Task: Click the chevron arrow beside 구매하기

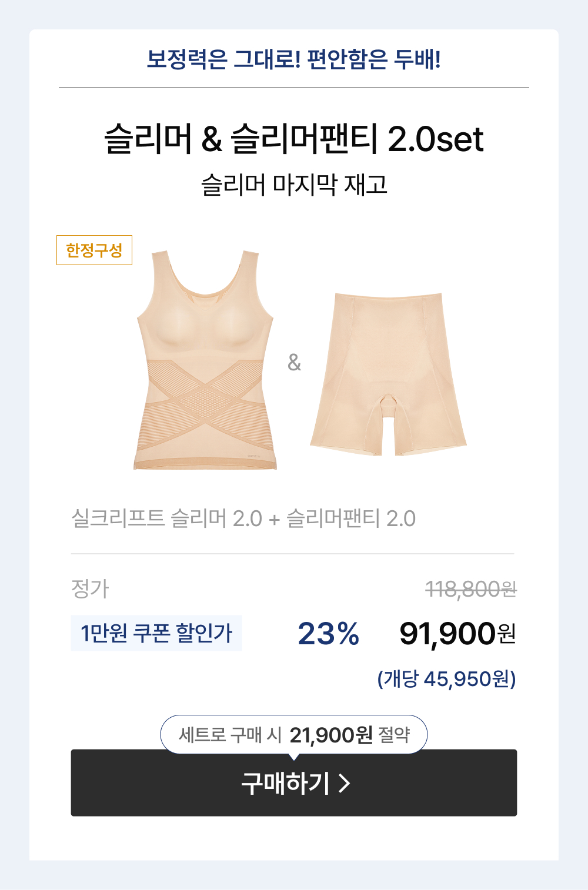Action: pos(345,783)
